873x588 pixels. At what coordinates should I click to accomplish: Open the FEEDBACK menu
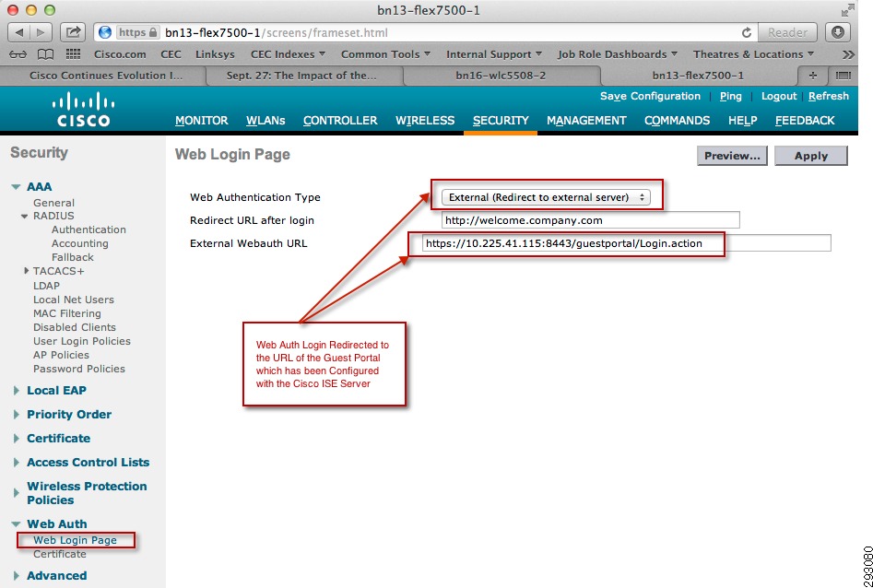[x=805, y=120]
